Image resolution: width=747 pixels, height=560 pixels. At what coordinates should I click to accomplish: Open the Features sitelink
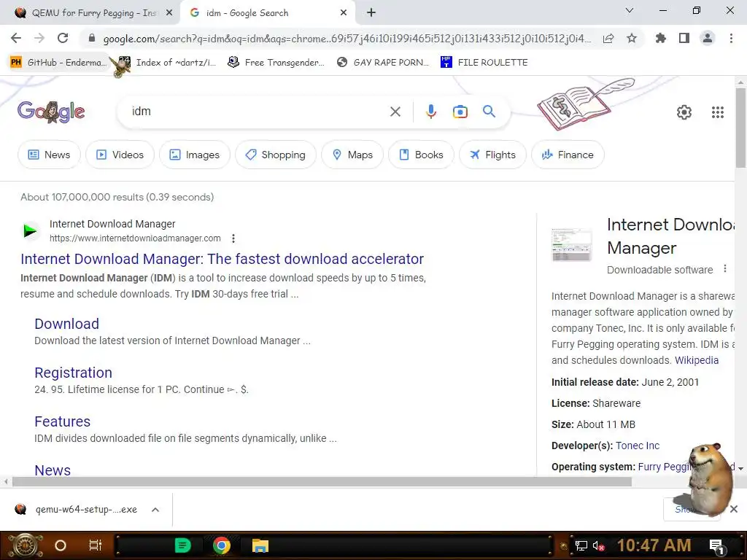63,421
